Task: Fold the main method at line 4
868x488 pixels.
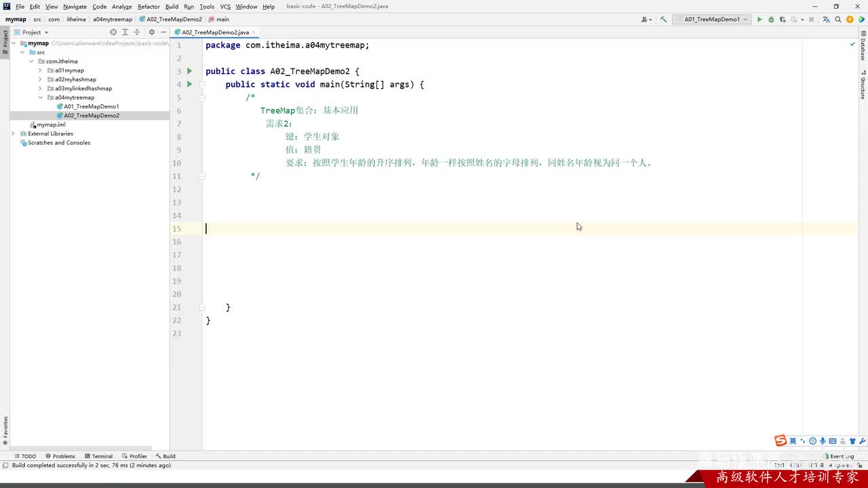Action: coord(202,85)
